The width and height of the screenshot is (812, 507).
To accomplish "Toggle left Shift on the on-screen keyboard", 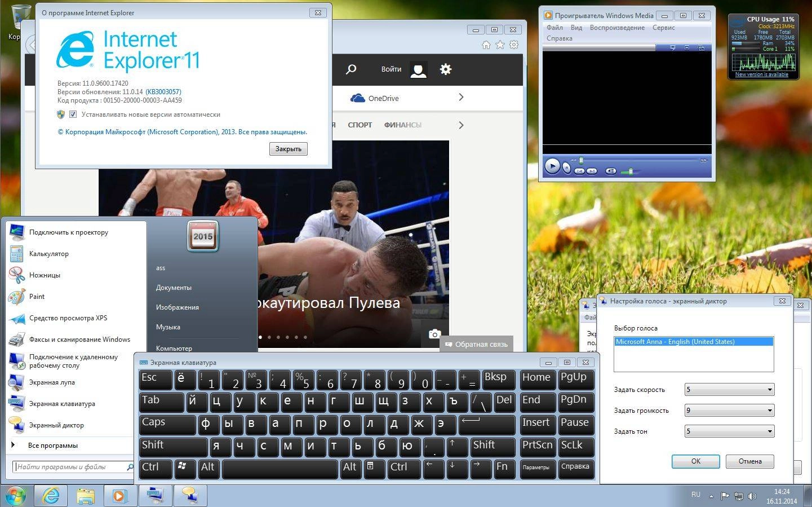I will tap(173, 447).
